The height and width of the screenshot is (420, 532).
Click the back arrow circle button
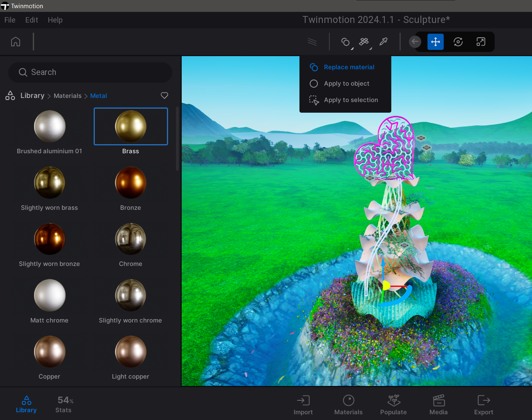click(415, 41)
